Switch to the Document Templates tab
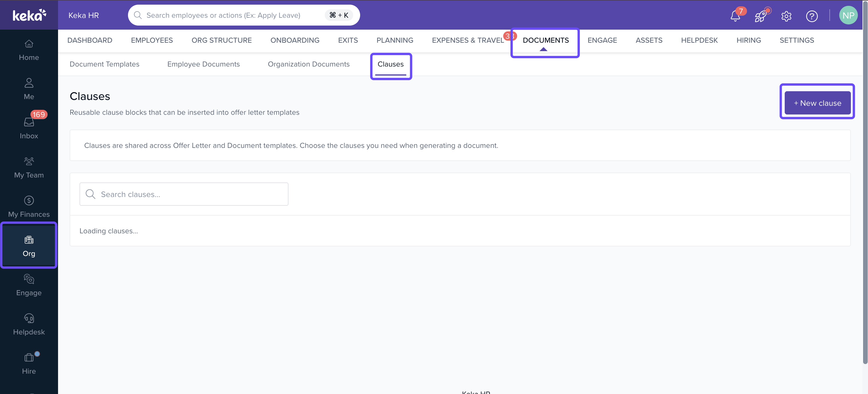Viewport: 868px width, 394px height. 104,64
